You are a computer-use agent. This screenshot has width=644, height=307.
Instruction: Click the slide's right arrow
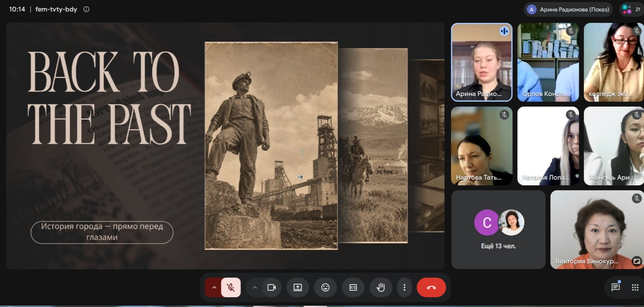(x=300, y=177)
